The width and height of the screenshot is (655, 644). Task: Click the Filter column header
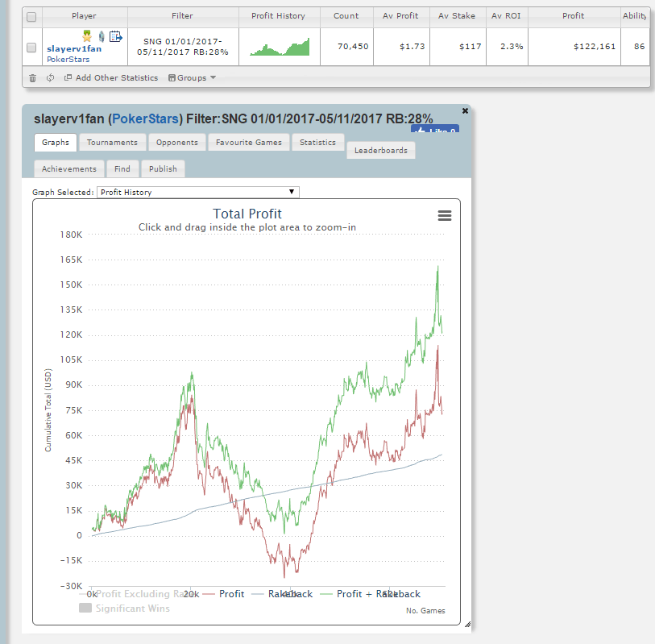(x=183, y=16)
